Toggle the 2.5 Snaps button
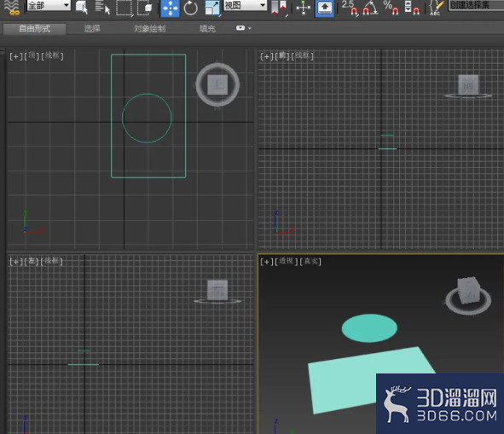Viewport: 504px width, 434px height. tap(350, 8)
